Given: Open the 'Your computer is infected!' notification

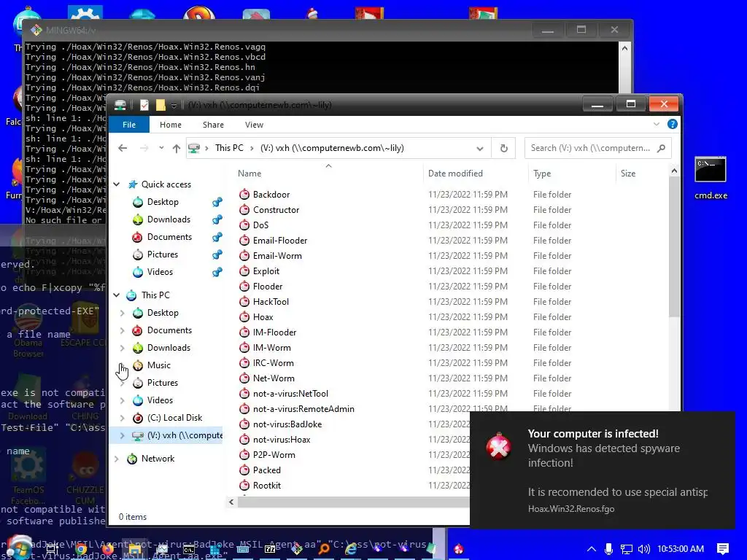Looking at the screenshot, I should coord(602,470).
